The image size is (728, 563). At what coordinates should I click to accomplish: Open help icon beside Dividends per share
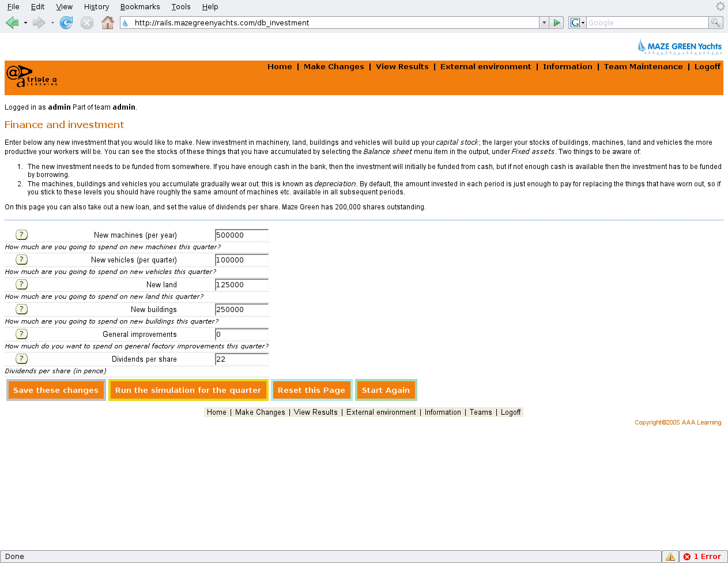pos(21,359)
